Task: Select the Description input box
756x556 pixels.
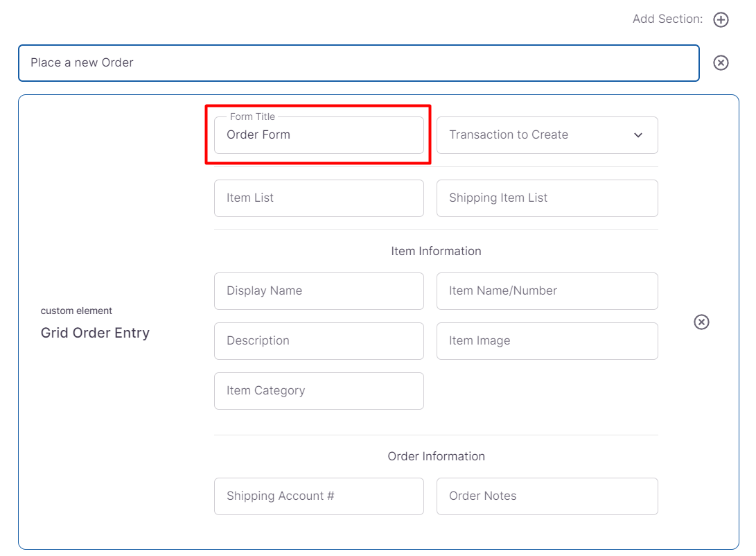Action: pos(319,341)
